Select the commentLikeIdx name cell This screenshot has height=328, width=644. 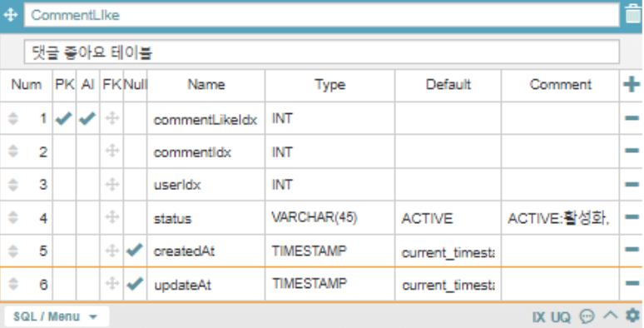point(206,119)
